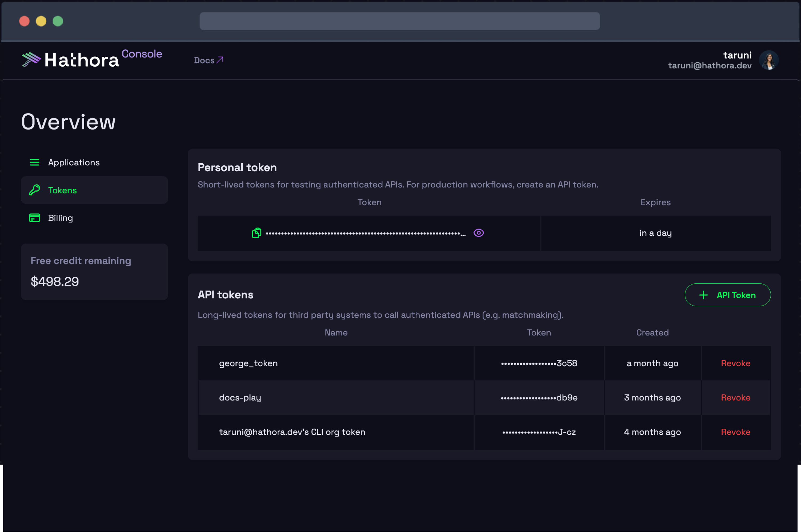Click the Hathora logo icon

[x=31, y=59]
